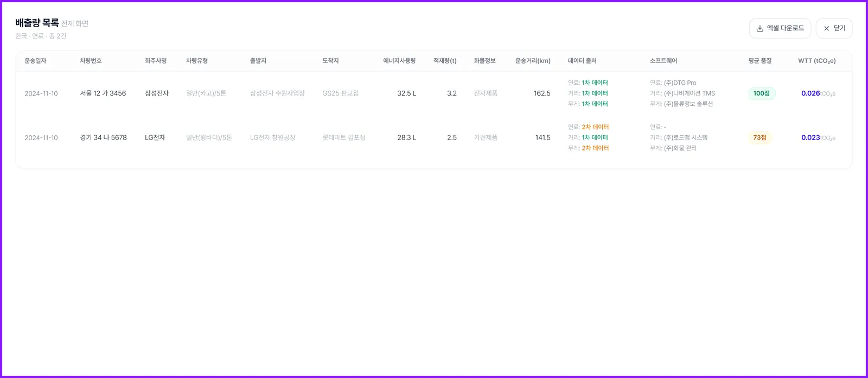
Task: Click WTT value 0.023
Action: point(810,138)
